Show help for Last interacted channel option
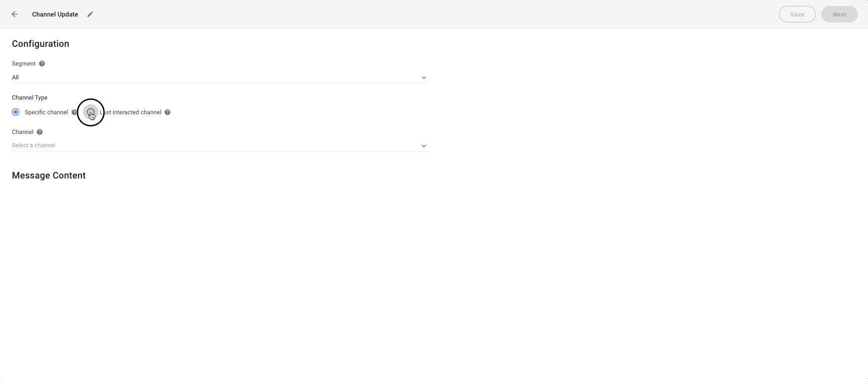This screenshot has height=379, width=868. click(168, 112)
